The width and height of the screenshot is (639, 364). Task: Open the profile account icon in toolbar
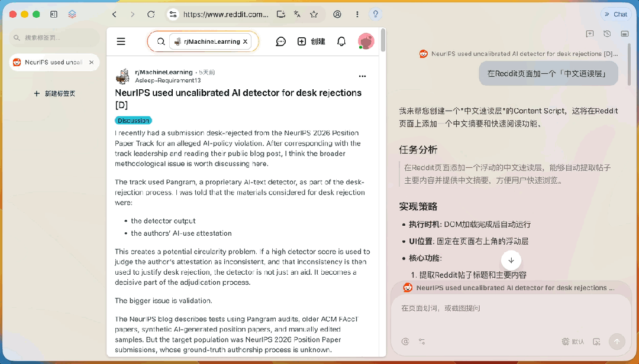(x=337, y=14)
